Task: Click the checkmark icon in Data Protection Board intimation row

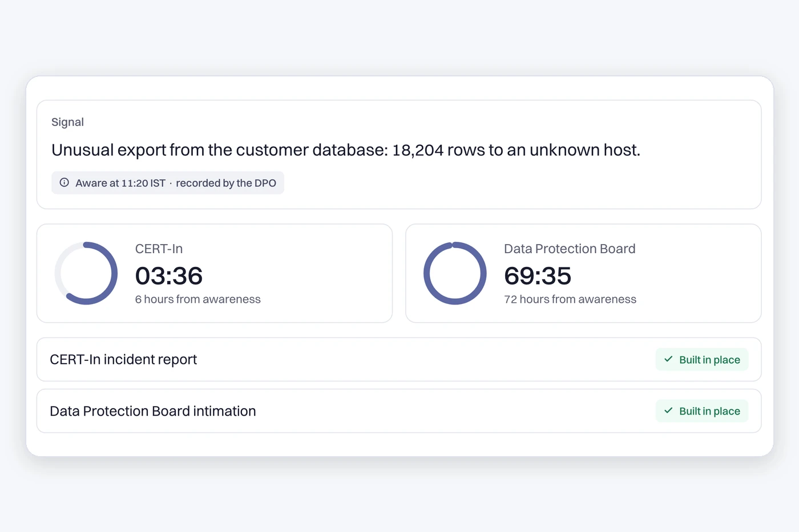Action: click(668, 411)
